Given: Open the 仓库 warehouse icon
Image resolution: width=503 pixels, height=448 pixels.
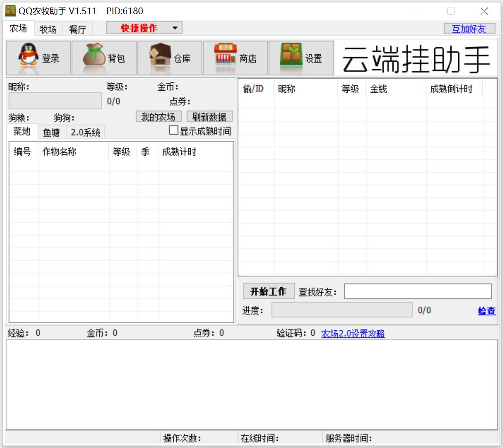Looking at the screenshot, I should (160, 57).
